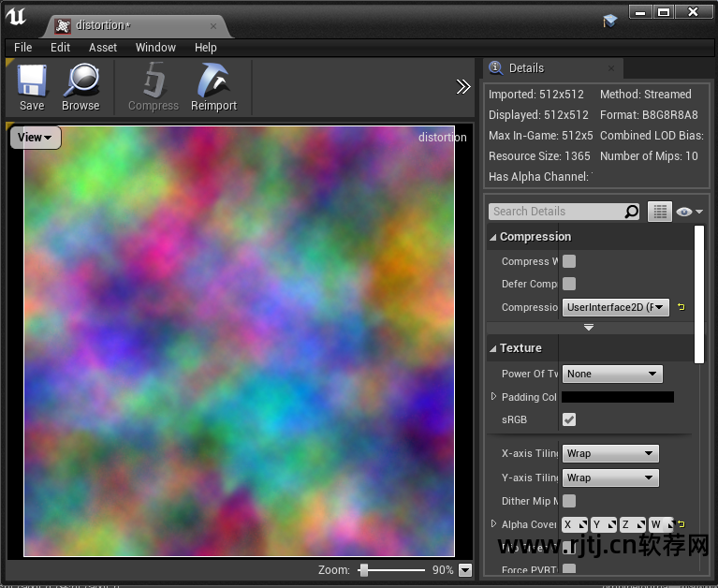
Task: Enable Defer Compression checkbox
Action: tap(569, 284)
